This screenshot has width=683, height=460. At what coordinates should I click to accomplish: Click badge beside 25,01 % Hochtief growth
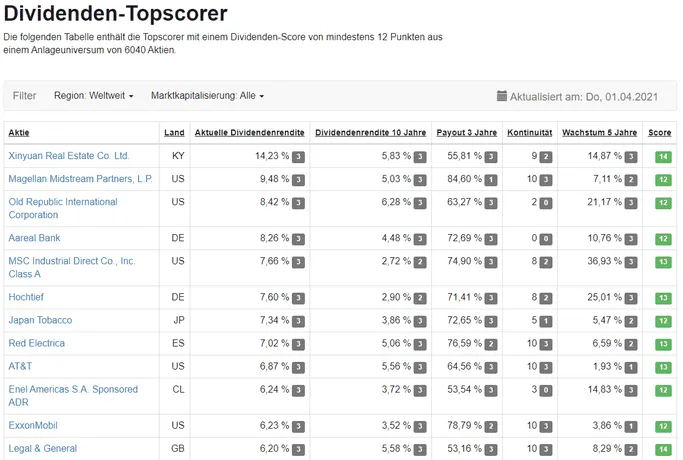(x=631, y=298)
